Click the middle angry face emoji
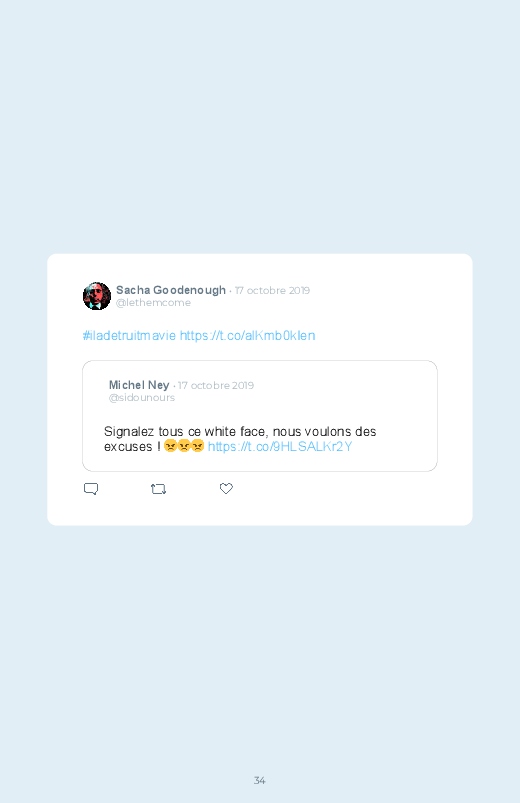This screenshot has height=803, width=520. (x=183, y=446)
